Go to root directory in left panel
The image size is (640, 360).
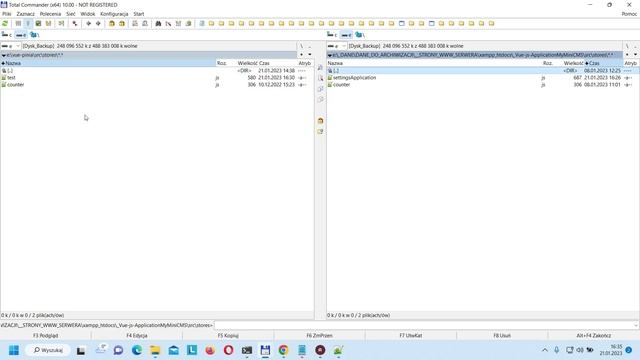pos(302,46)
